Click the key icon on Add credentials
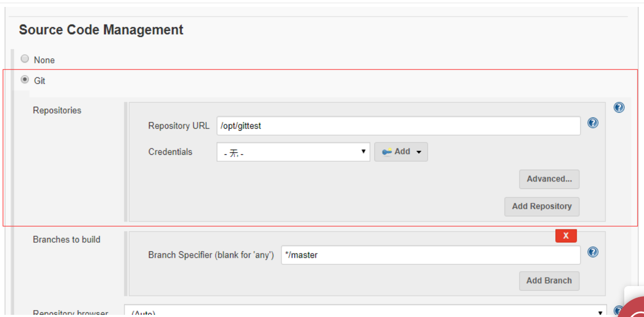 [x=387, y=152]
